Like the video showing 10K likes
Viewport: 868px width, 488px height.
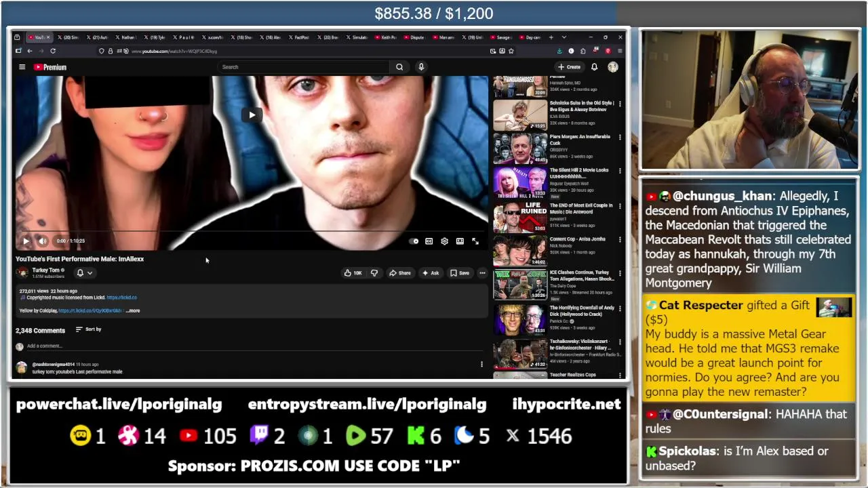pyautogui.click(x=353, y=273)
